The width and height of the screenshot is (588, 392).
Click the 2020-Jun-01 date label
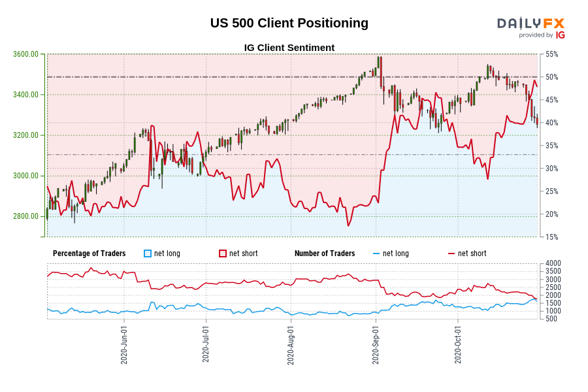[124, 345]
